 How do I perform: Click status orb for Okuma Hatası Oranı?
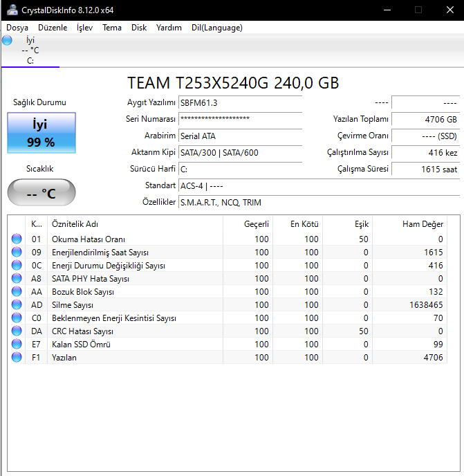[17, 239]
